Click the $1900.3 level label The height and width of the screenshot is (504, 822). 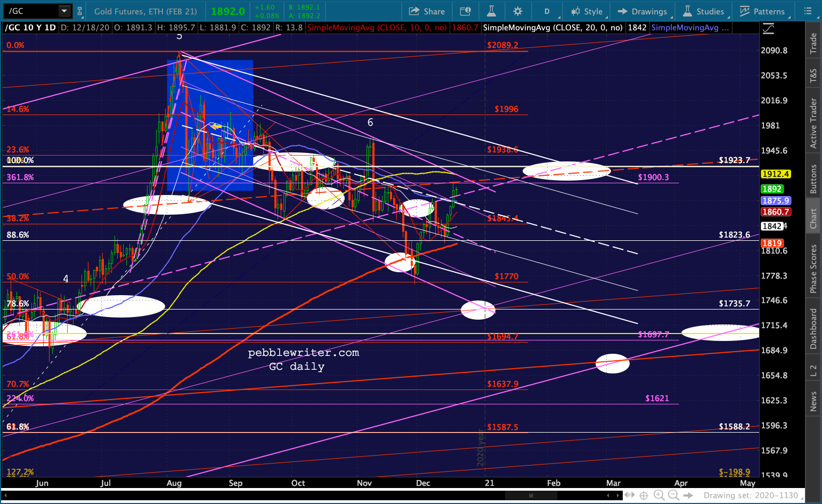click(x=653, y=177)
